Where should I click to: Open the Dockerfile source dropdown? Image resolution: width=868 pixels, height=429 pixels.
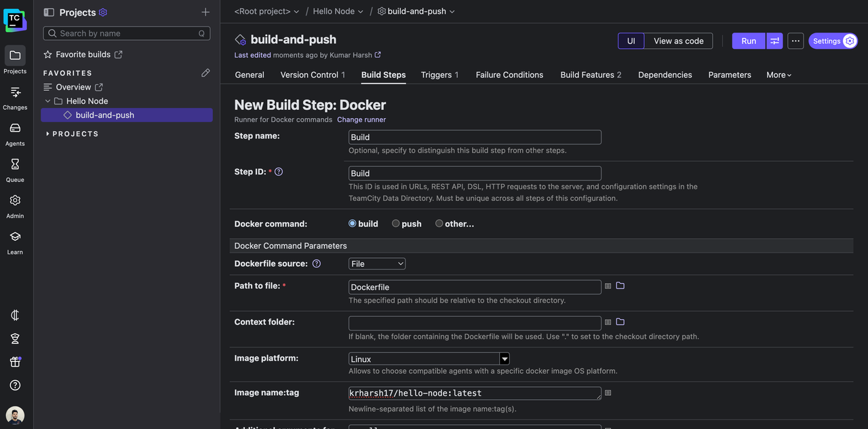click(377, 263)
